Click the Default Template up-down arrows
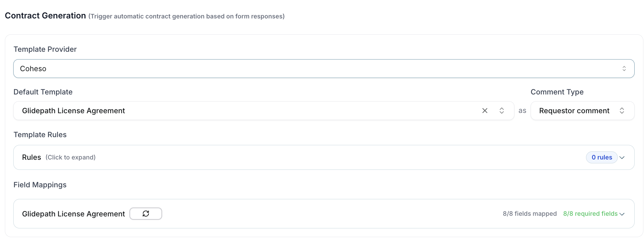644x241 pixels. 501,111
